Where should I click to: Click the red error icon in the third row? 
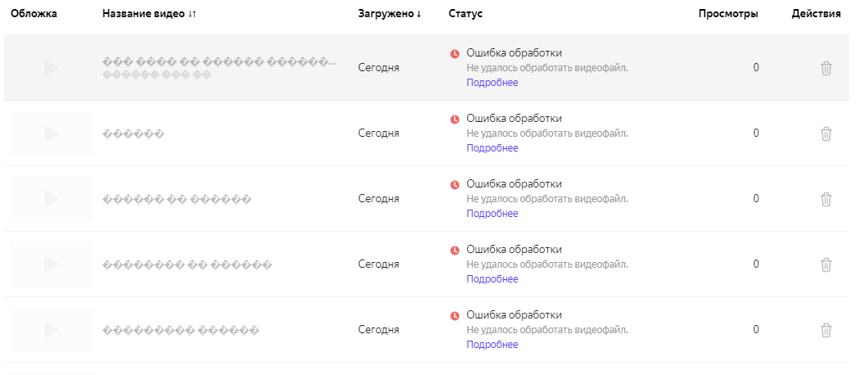[x=455, y=185]
